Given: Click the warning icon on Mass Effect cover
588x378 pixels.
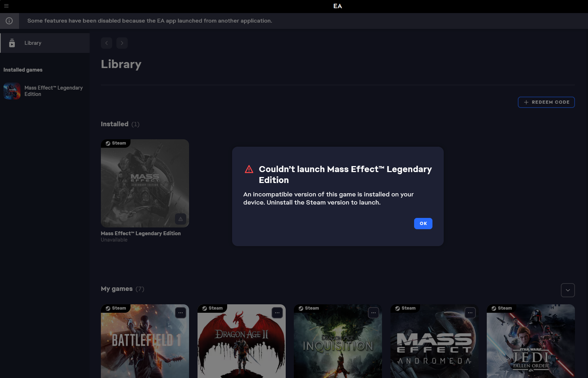Looking at the screenshot, I should (x=181, y=219).
